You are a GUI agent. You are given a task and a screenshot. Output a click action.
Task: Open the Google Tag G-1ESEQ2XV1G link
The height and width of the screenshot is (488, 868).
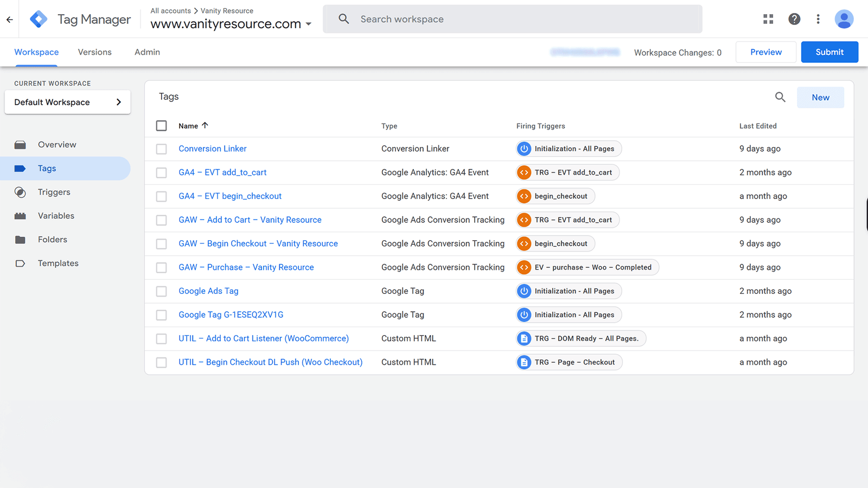click(231, 315)
